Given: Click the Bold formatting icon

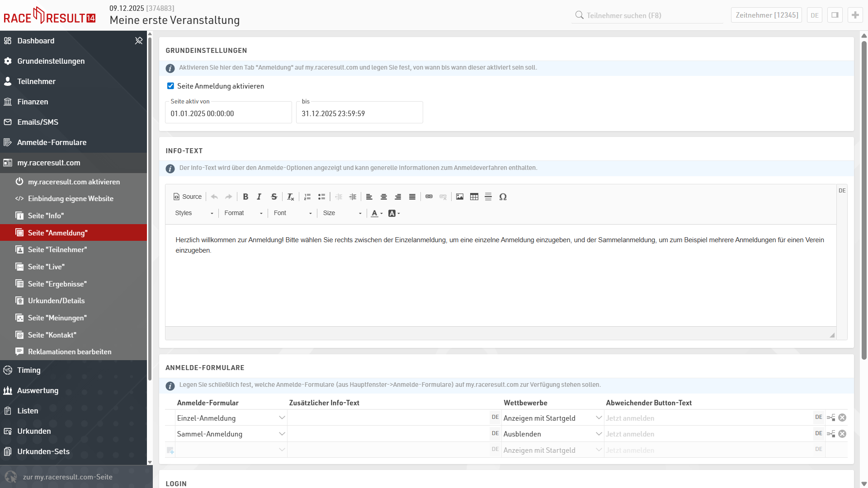Looking at the screenshot, I should click(x=245, y=197).
